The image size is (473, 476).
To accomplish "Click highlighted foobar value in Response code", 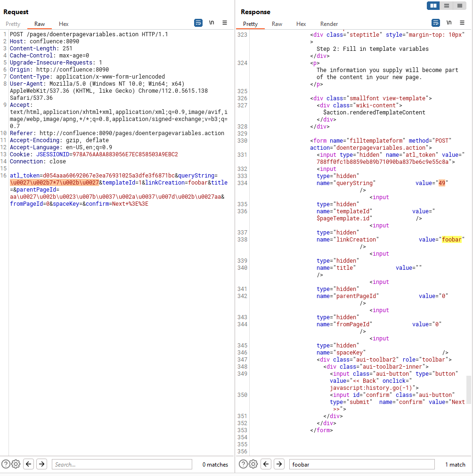I will point(451,240).
